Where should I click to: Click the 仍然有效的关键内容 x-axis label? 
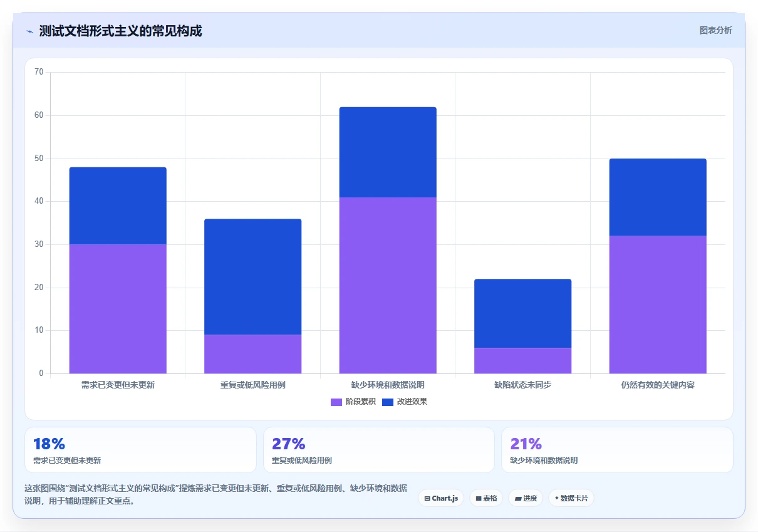pyautogui.click(x=658, y=385)
